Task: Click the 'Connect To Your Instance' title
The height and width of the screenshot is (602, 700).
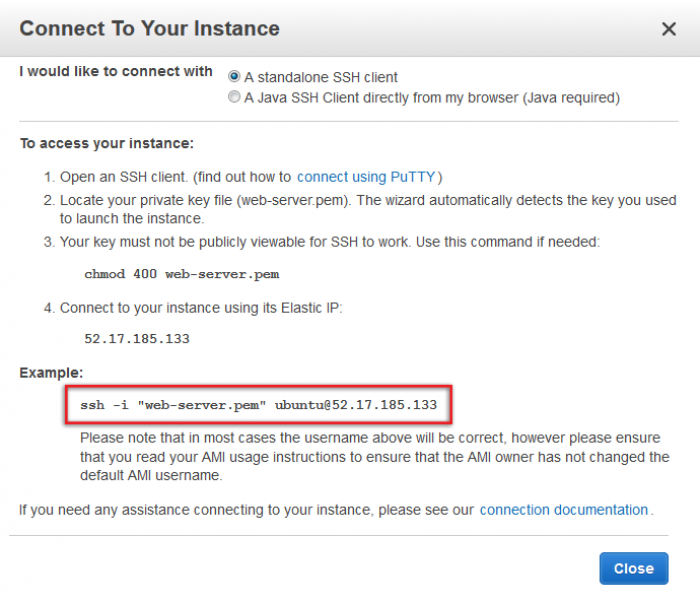Action: click(150, 29)
